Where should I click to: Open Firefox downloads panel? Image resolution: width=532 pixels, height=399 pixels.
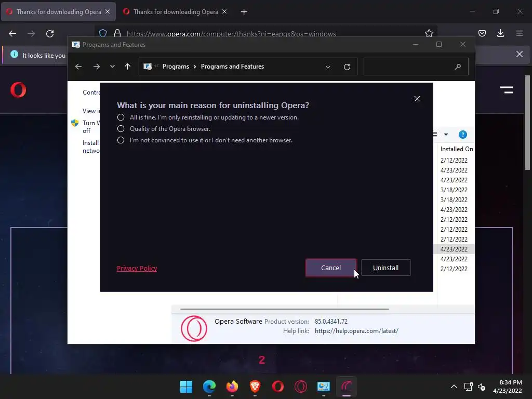(500, 33)
